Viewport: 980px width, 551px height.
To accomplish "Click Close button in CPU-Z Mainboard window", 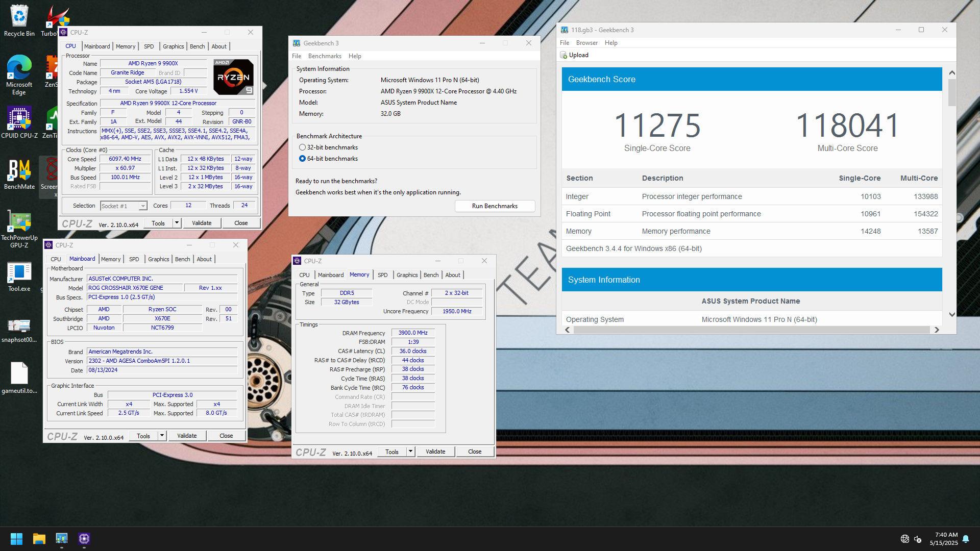I will pyautogui.click(x=226, y=436).
